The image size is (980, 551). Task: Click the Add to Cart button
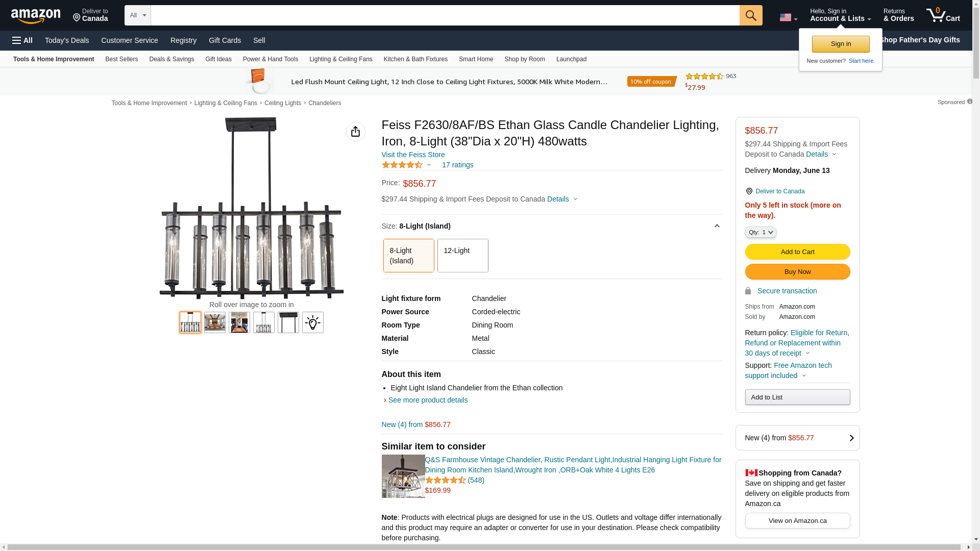click(797, 252)
